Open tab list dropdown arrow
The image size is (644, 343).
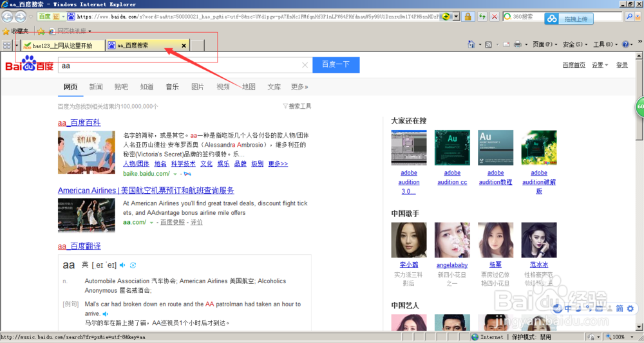coord(17,45)
